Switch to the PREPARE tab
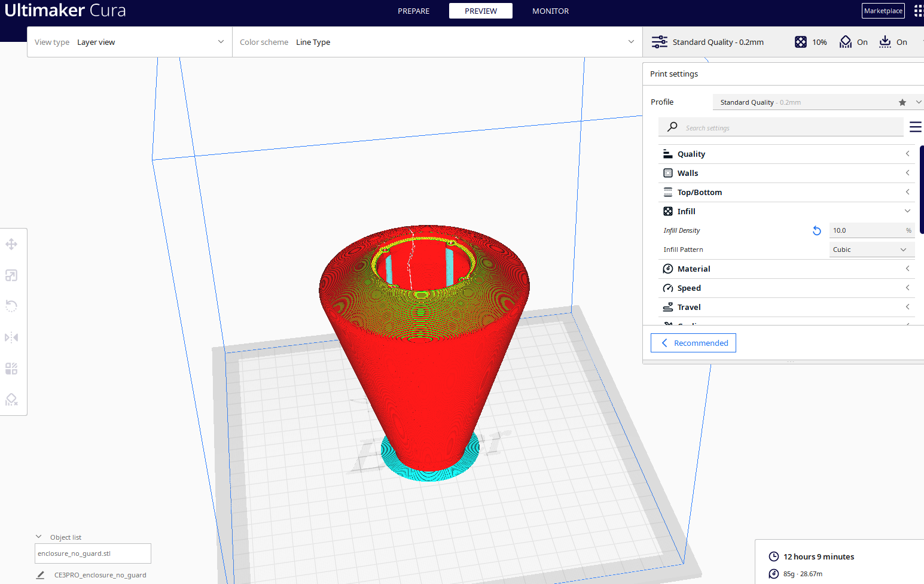The image size is (924, 584). pos(413,11)
